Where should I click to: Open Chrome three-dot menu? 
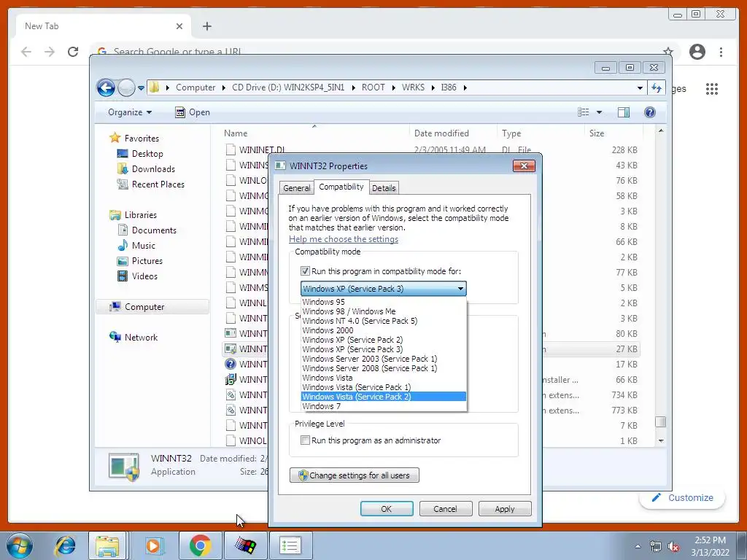click(x=721, y=52)
